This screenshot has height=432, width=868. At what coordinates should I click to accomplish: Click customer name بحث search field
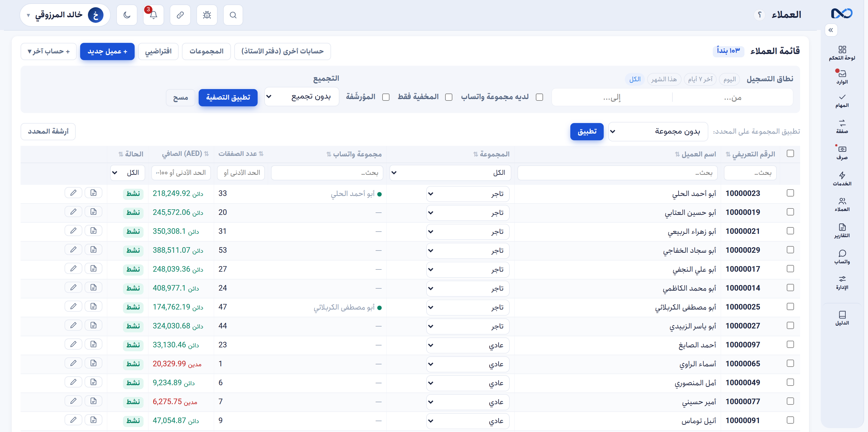617,173
